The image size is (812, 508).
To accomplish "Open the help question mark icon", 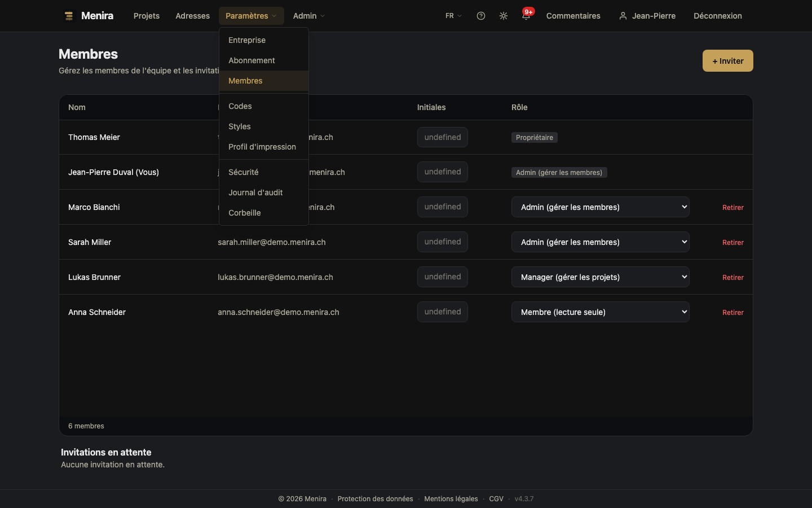I will 481,16.
